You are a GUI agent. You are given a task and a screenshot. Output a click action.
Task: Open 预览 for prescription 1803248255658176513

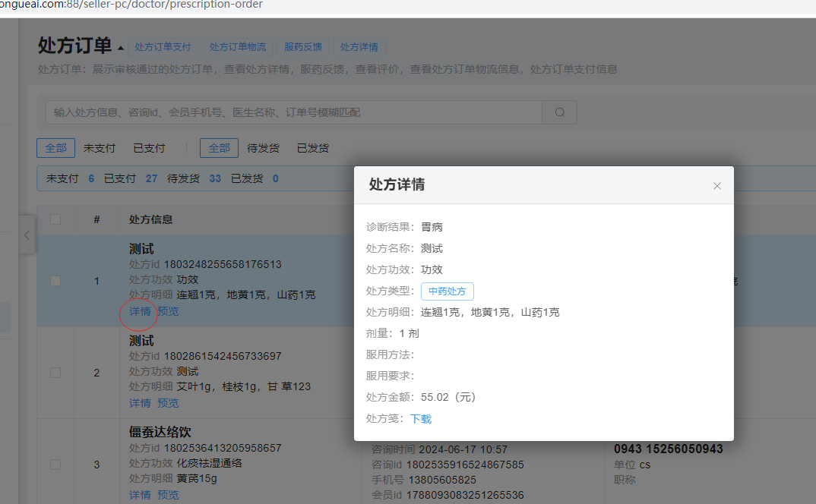click(x=168, y=311)
